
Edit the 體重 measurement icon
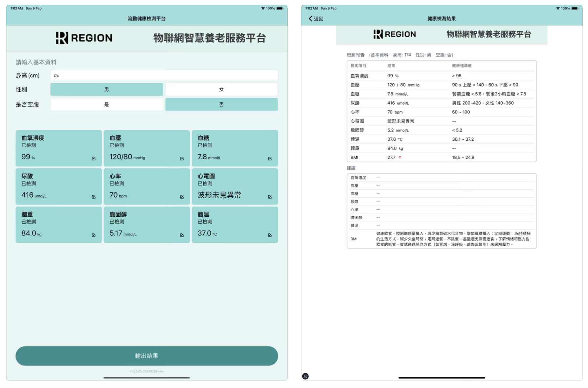pyautogui.click(x=94, y=235)
